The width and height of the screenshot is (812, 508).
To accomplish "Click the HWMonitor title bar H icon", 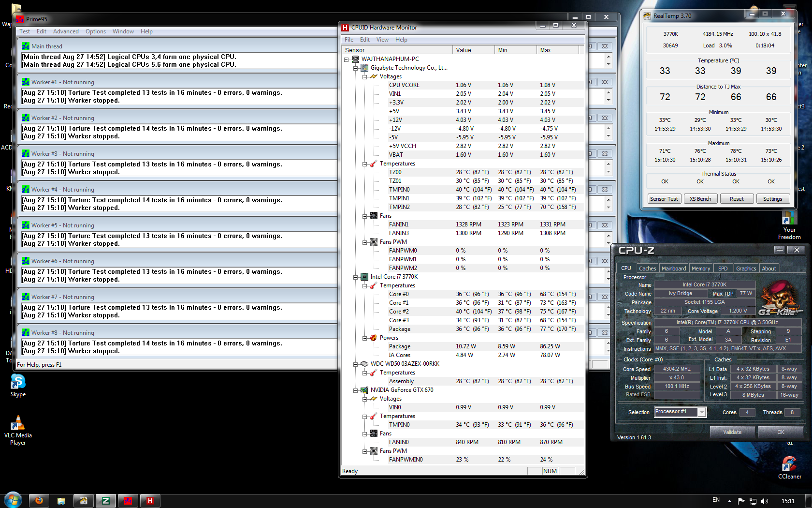I will point(345,28).
